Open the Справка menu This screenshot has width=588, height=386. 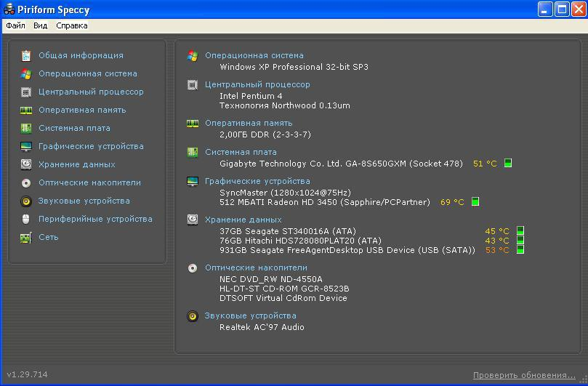[72, 25]
